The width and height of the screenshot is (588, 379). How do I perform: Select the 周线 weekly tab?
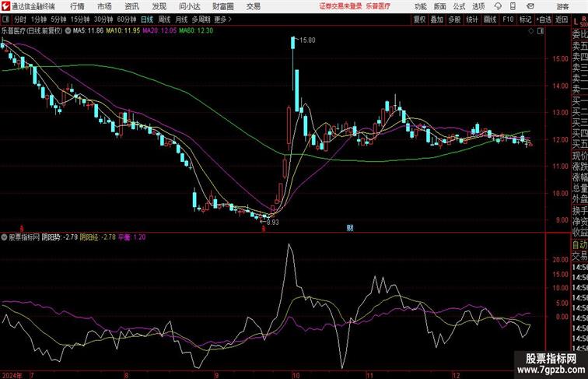pyautogui.click(x=164, y=19)
